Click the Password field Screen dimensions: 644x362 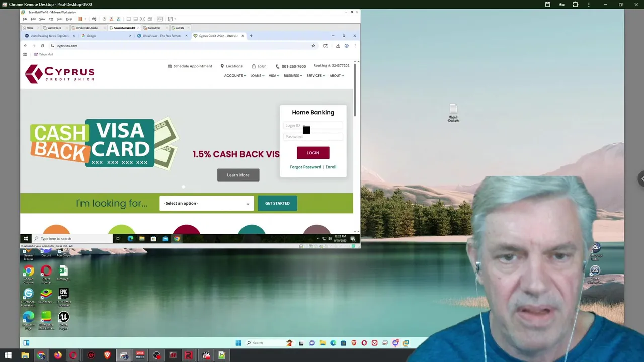[313, 137]
